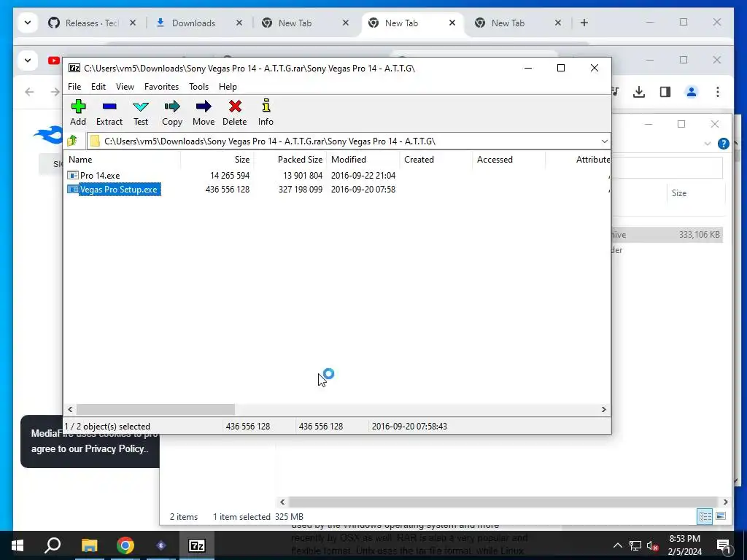
Task: Sort by the Packed Size column header
Action: [x=290, y=160]
